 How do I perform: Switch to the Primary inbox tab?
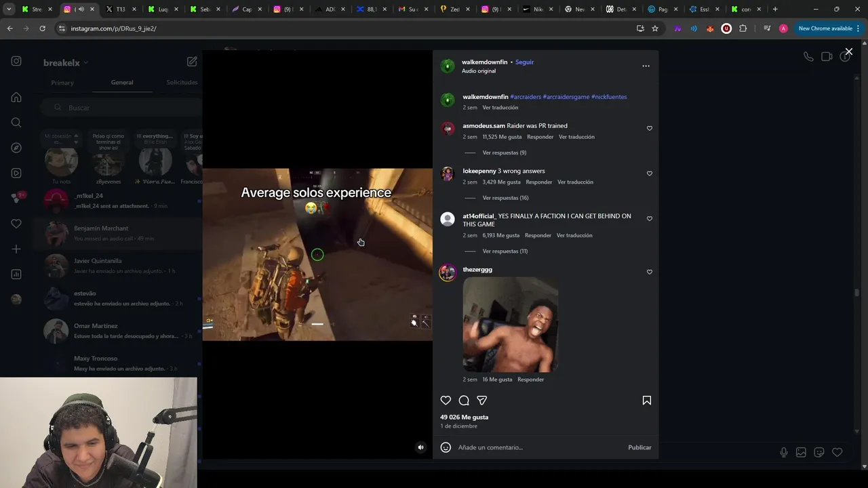pyautogui.click(x=62, y=83)
